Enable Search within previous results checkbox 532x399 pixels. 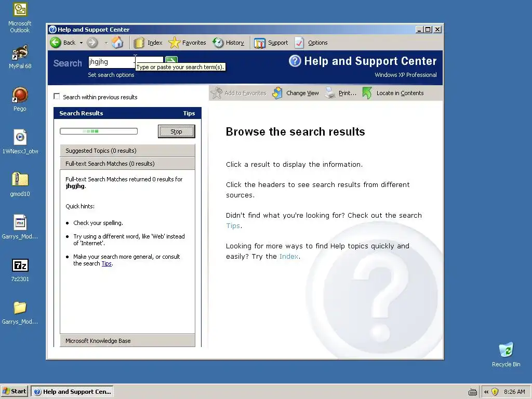57,97
